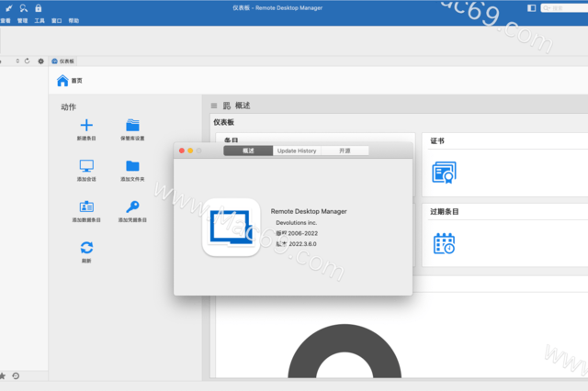Click the search field in the title bar

564,8
